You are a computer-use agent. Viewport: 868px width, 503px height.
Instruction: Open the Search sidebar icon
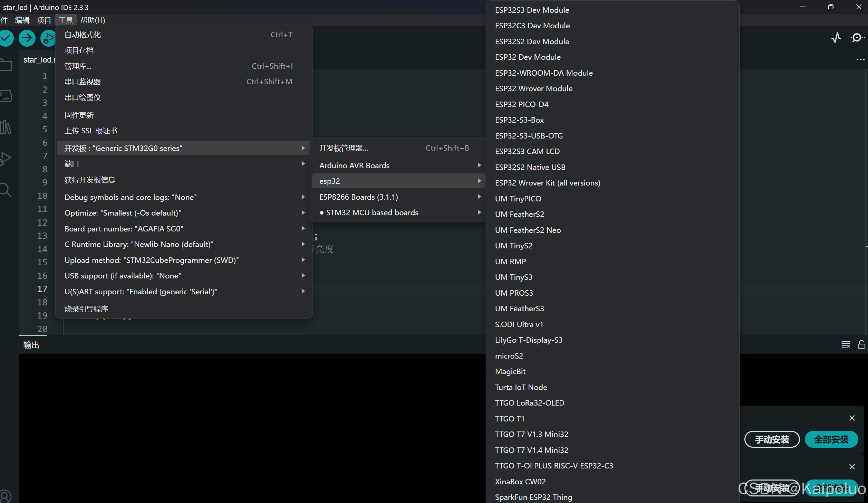[6, 190]
